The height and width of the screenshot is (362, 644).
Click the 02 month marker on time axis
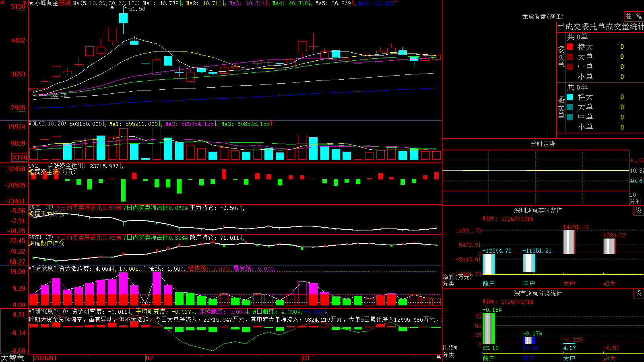point(149,358)
